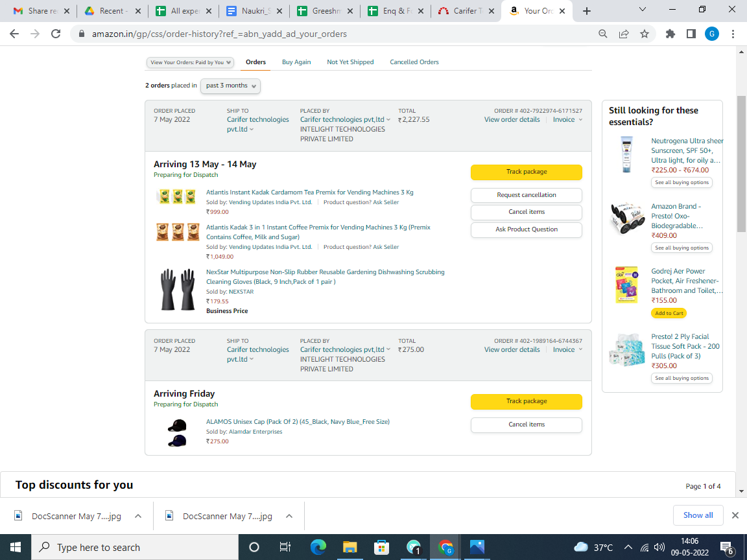Click the address bar URL
Screen dimensions: 747x560
[219, 34]
